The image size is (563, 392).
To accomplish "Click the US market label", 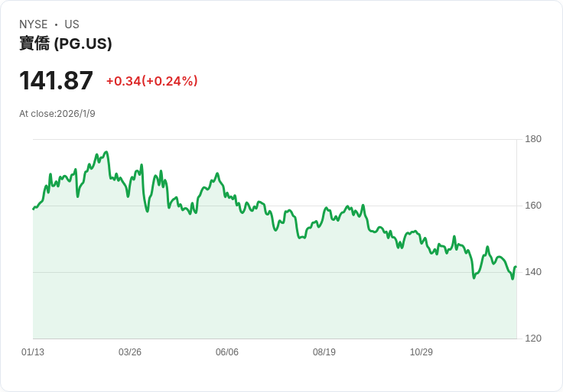I will click(72, 24).
